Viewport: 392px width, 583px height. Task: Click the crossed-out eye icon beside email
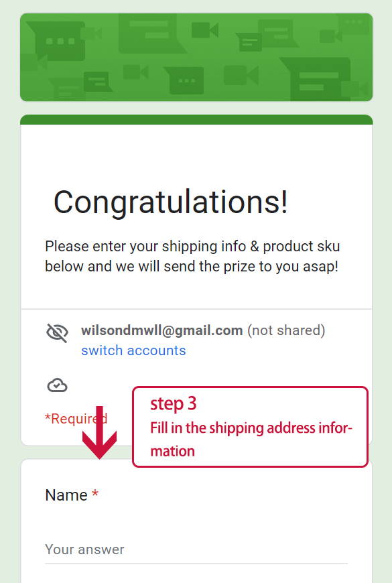point(57,332)
